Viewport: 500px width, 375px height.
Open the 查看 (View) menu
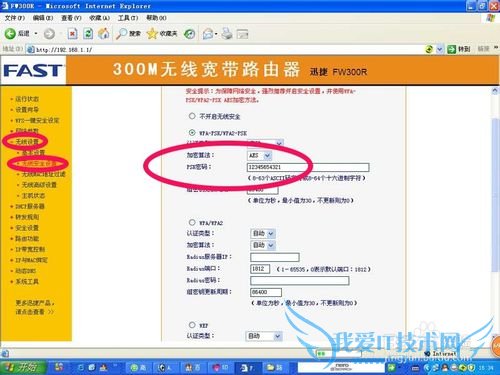click(x=71, y=18)
